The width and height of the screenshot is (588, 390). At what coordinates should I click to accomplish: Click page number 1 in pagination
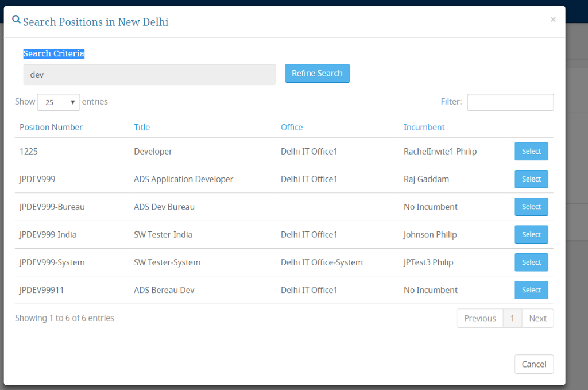tap(512, 318)
